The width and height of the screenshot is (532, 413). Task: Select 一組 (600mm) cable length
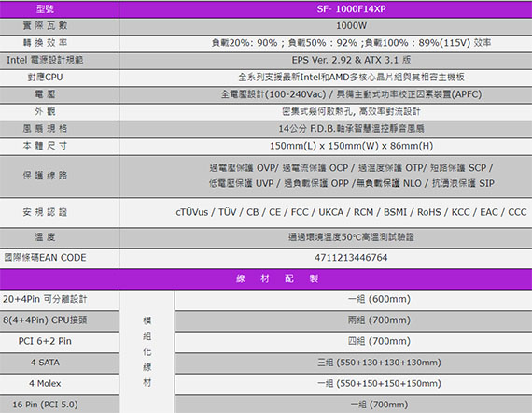(379, 299)
